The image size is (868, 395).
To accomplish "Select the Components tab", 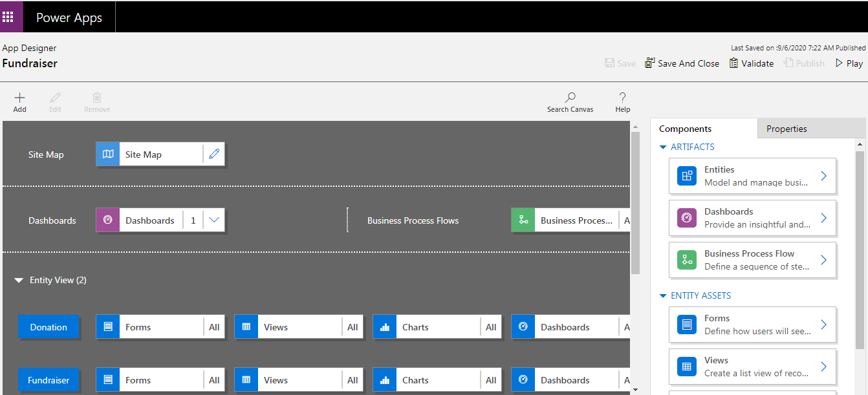I will click(x=687, y=128).
